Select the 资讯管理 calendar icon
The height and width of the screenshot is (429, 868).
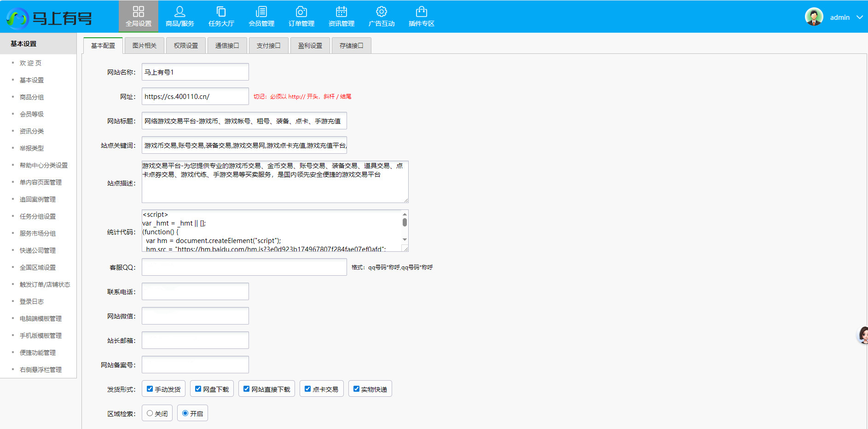tap(341, 12)
